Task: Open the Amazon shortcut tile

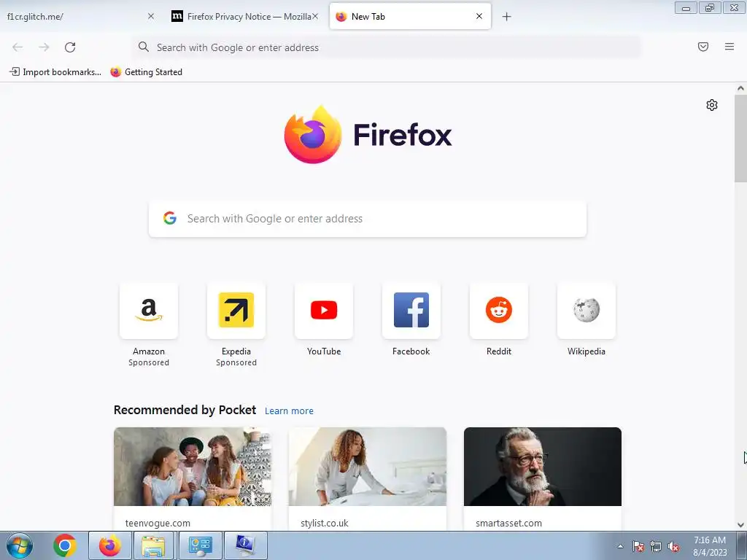Action: (149, 311)
